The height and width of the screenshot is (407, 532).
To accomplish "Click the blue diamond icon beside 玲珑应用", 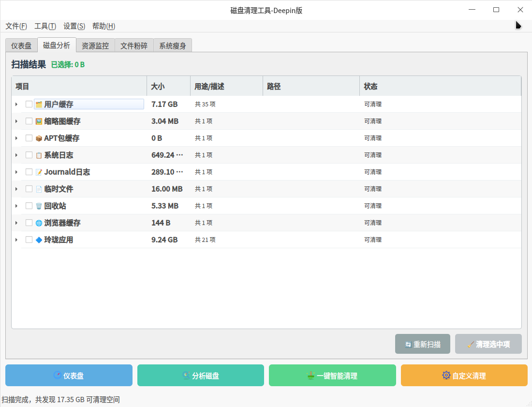I will (39, 240).
